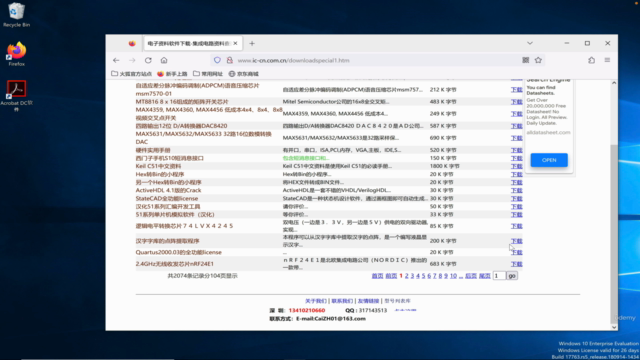Open the 新手上路 bookmark
The height and width of the screenshot is (360, 640).
click(172, 74)
